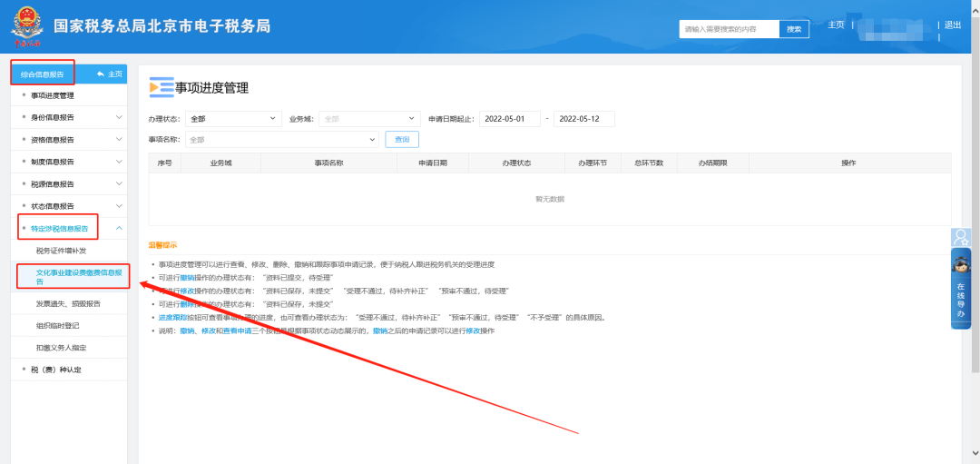
Task: Click the 主页 link in top header
Action: (x=836, y=25)
